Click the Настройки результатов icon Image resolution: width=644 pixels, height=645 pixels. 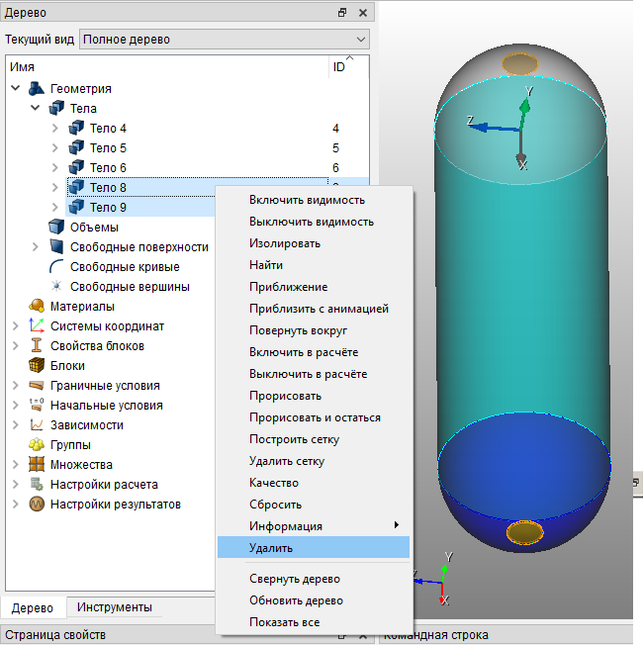point(37,504)
